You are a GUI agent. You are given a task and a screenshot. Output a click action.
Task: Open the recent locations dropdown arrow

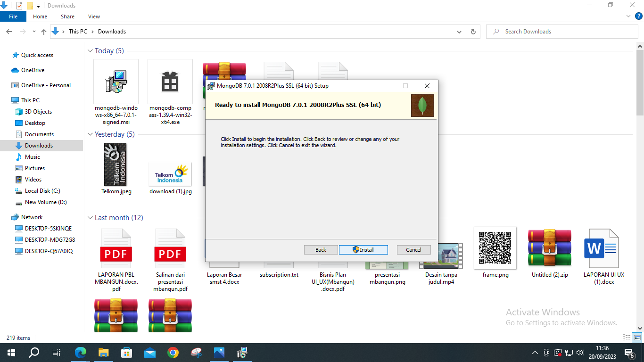click(x=34, y=32)
